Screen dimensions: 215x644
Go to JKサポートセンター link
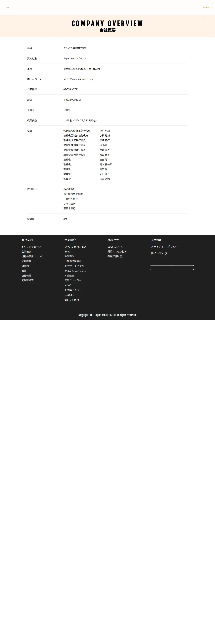[76, 266]
